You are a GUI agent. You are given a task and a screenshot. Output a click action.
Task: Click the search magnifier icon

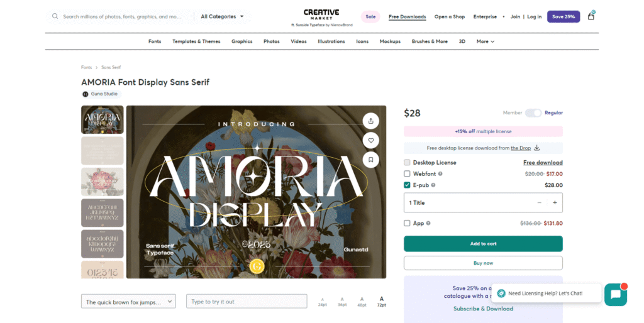click(55, 16)
